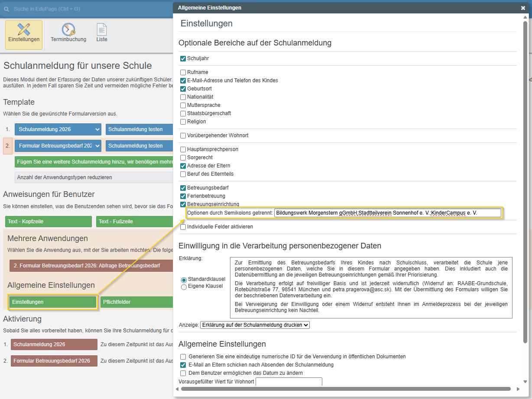Choose the Standardklausel radio option
The height and width of the screenshot is (399, 532).
coord(184,280)
